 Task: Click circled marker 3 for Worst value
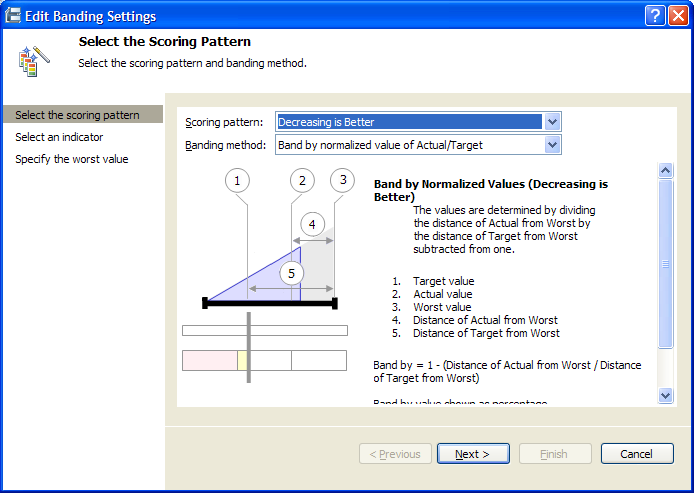coord(343,180)
